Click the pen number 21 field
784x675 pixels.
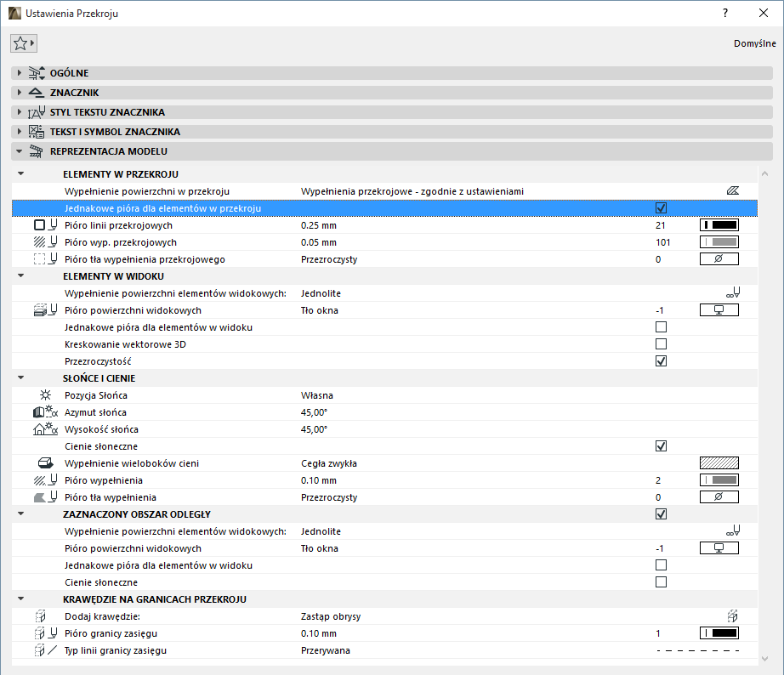661,225
